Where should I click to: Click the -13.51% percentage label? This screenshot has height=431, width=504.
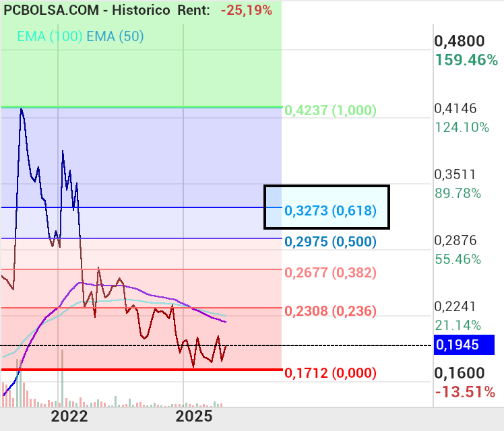coord(466,392)
